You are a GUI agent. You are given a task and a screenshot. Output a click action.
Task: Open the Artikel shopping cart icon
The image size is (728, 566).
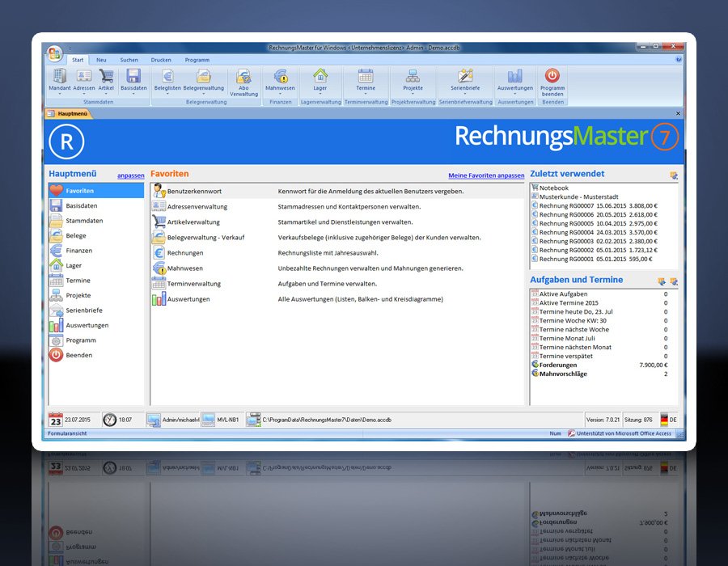coord(106,76)
